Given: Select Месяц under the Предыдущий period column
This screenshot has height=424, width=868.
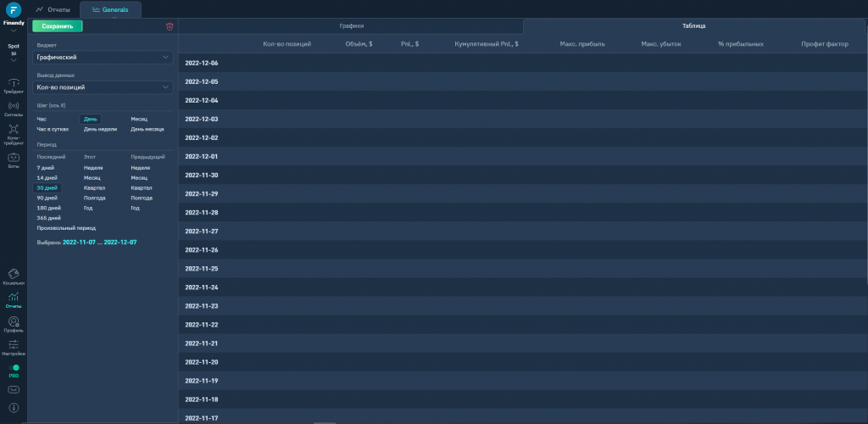Looking at the screenshot, I should pos(139,178).
